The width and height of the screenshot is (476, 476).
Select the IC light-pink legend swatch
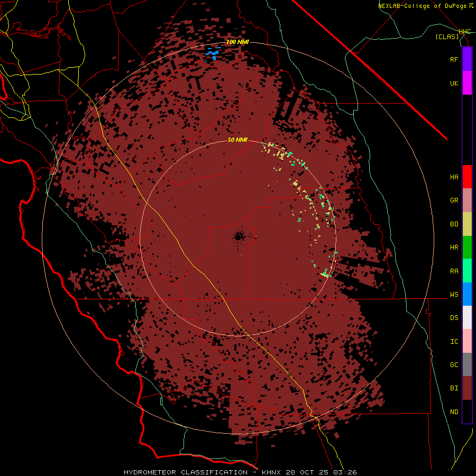467,341
